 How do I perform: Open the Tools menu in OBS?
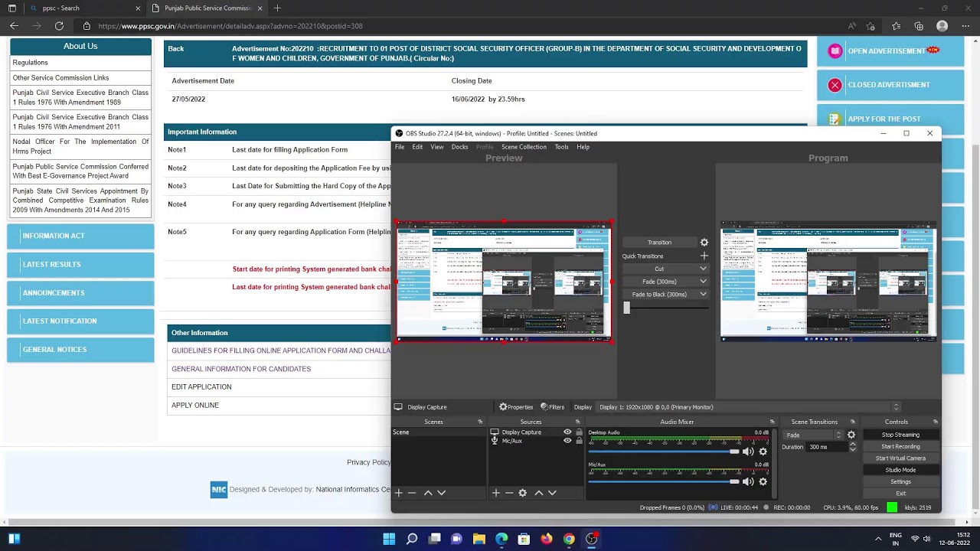561,147
